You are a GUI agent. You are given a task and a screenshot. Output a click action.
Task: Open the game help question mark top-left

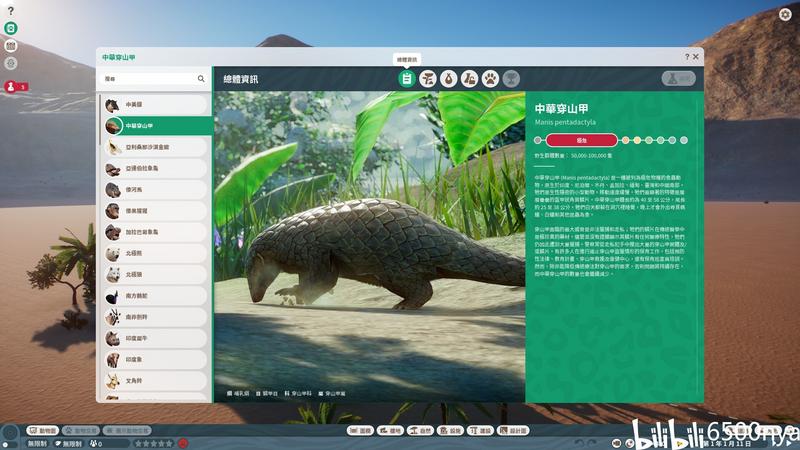[x=11, y=10]
